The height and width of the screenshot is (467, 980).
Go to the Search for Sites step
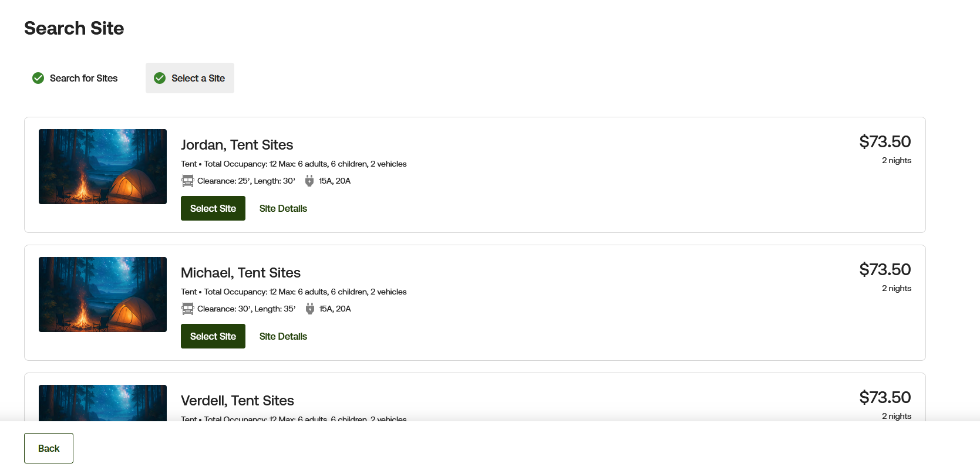[75, 78]
